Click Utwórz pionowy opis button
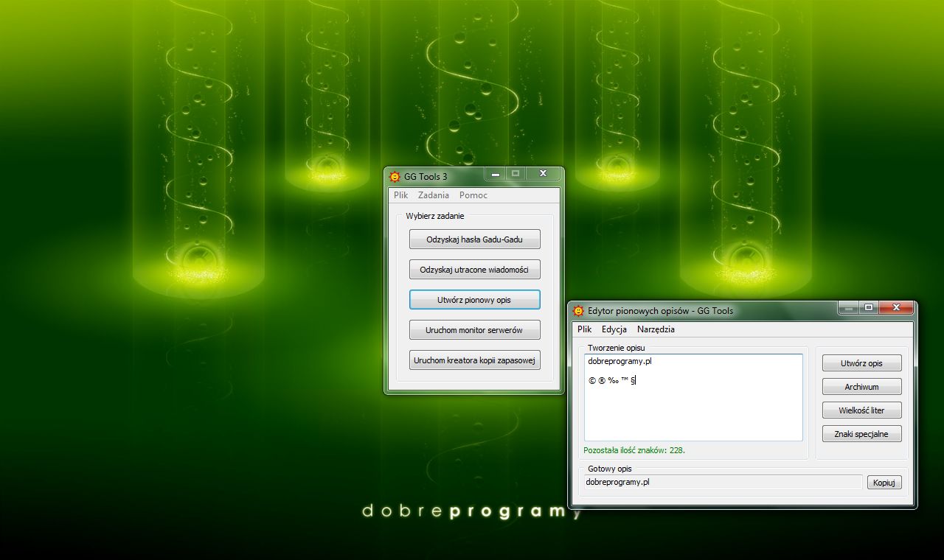 coord(475,300)
